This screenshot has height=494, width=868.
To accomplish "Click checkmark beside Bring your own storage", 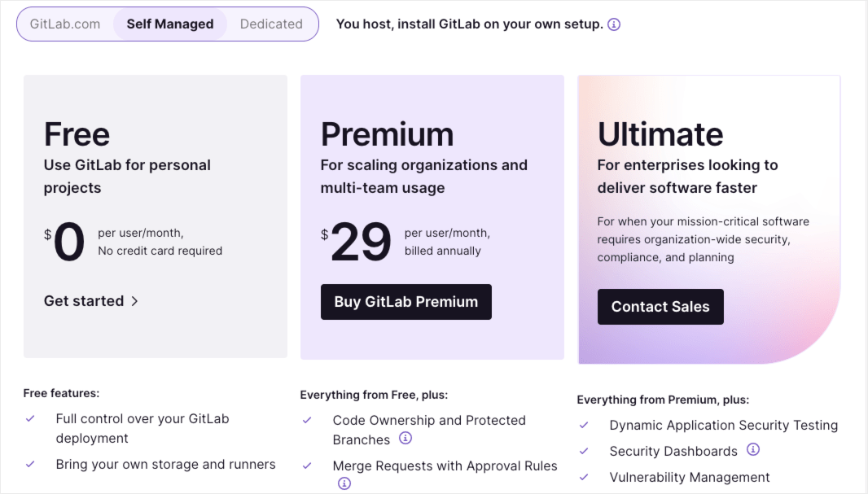I will (x=30, y=464).
